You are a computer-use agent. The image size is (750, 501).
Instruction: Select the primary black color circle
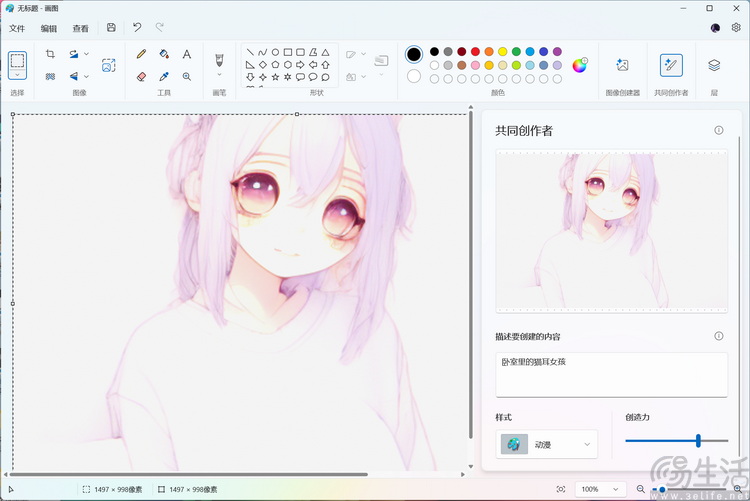pos(414,54)
